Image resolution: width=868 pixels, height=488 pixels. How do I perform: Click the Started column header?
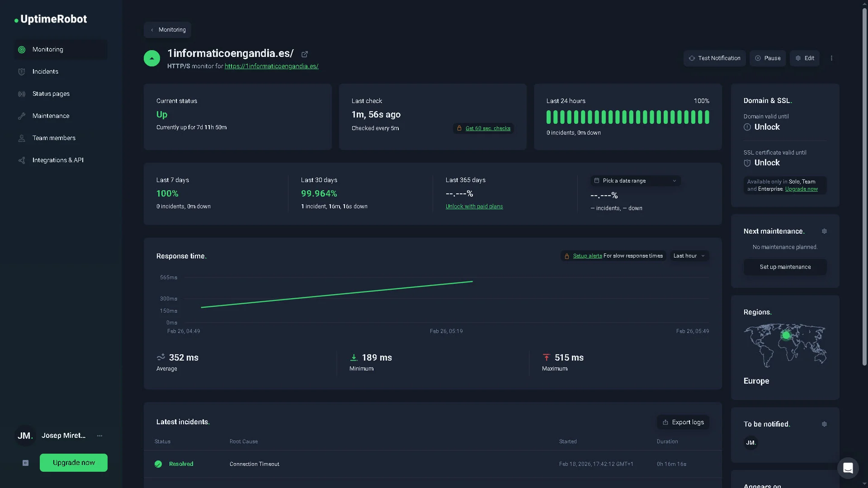(568, 441)
